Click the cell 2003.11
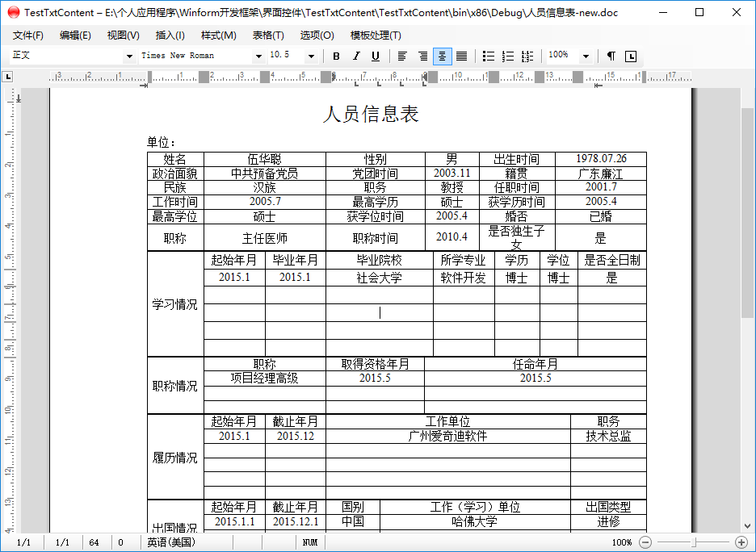The width and height of the screenshot is (756, 552). (x=451, y=173)
